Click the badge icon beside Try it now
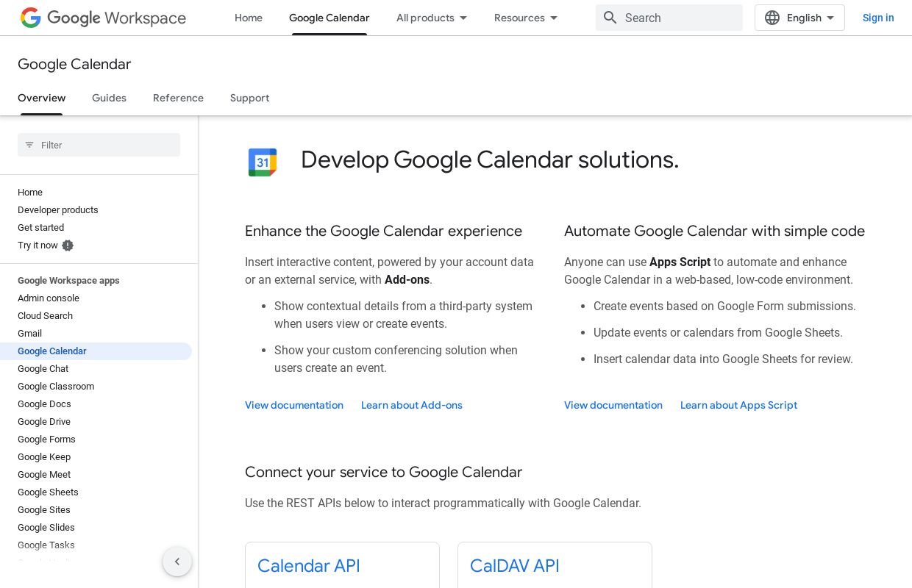Image resolution: width=912 pixels, height=588 pixels. tap(68, 245)
